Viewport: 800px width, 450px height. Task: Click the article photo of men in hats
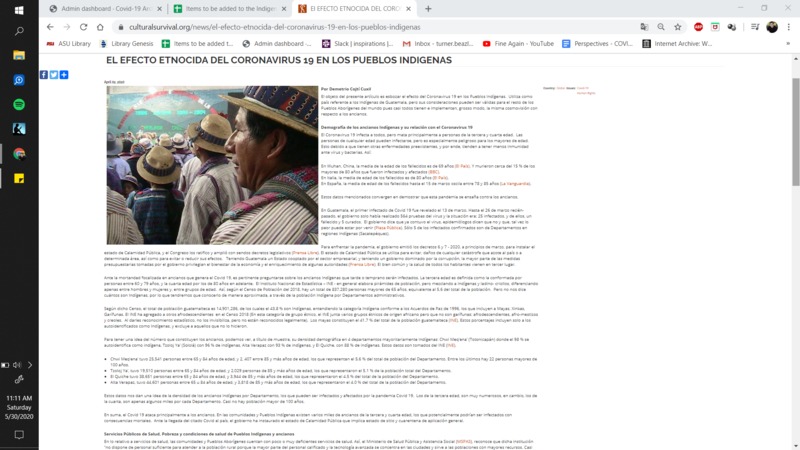click(212, 165)
